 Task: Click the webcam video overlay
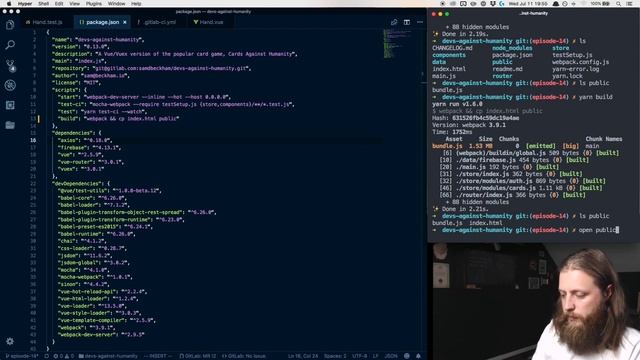click(x=536, y=301)
